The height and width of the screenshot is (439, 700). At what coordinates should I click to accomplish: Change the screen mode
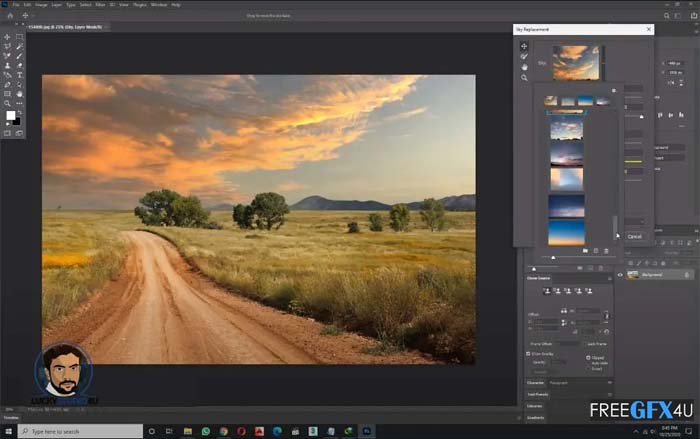[19, 133]
